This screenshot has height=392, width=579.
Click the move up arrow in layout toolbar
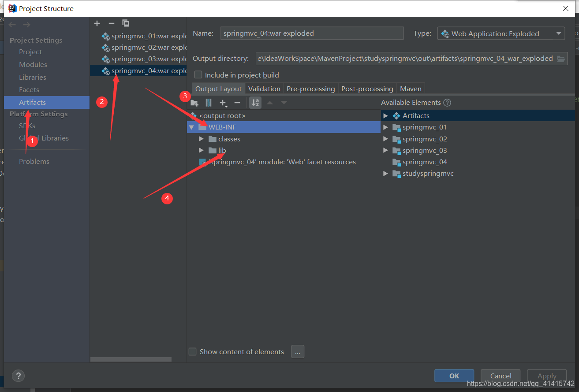point(270,103)
